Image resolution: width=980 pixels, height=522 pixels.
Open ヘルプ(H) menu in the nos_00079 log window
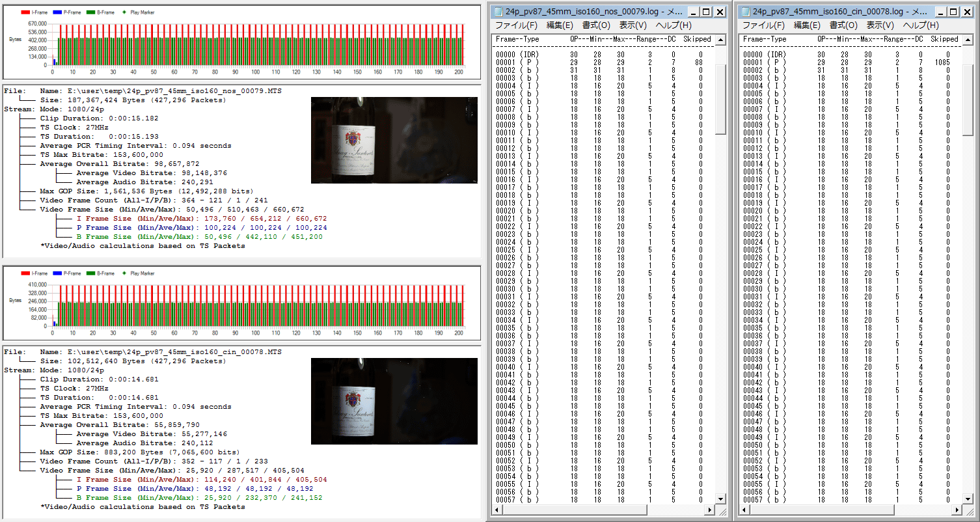[x=673, y=25]
